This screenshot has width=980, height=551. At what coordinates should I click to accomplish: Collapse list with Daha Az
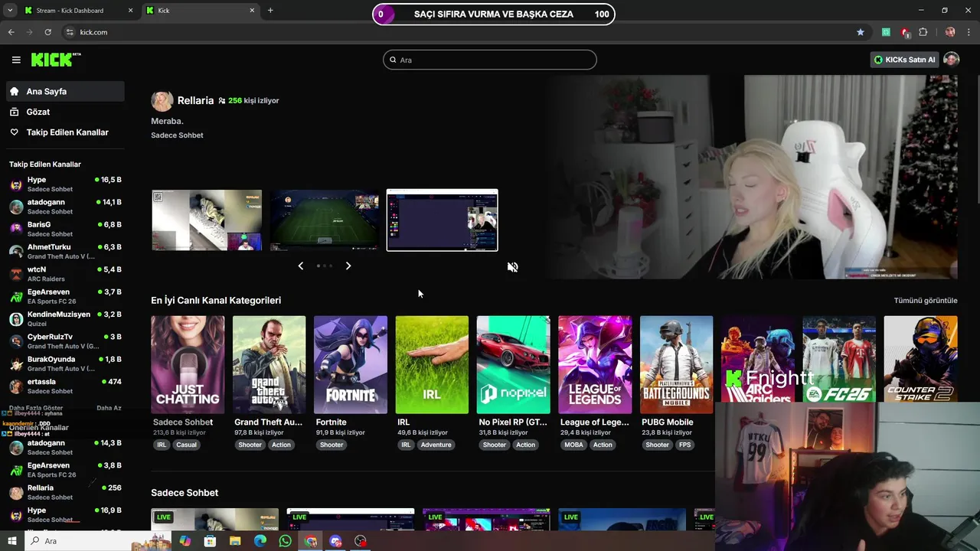pyautogui.click(x=109, y=408)
